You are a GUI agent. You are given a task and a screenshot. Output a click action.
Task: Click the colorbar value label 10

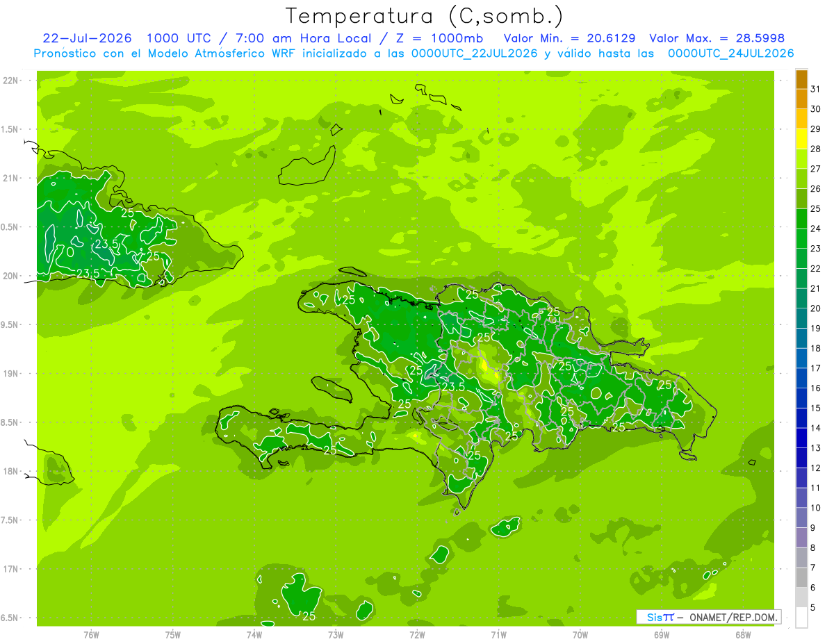tap(817, 508)
